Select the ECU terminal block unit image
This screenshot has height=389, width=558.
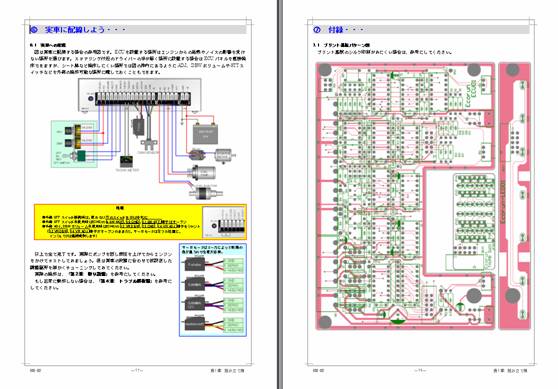tap(140, 95)
